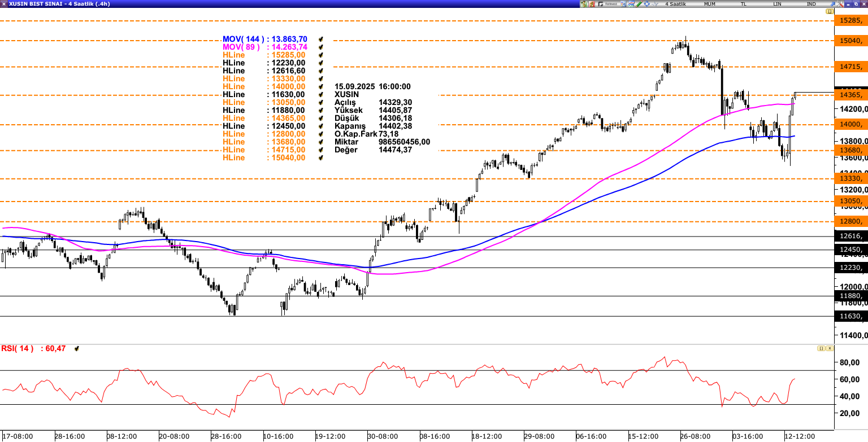The image size is (868, 442).
Task: Click the Miktar value 986560456,00
Action: [404, 142]
